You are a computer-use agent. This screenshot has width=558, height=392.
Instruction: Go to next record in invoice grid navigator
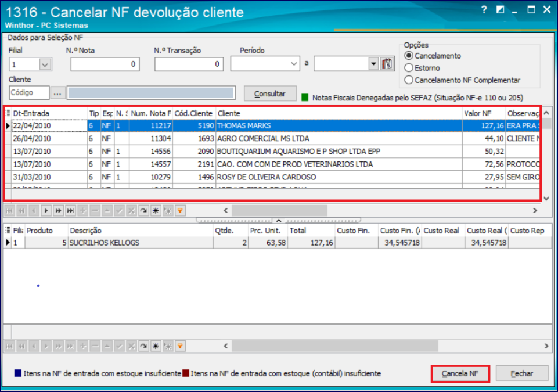(46, 211)
